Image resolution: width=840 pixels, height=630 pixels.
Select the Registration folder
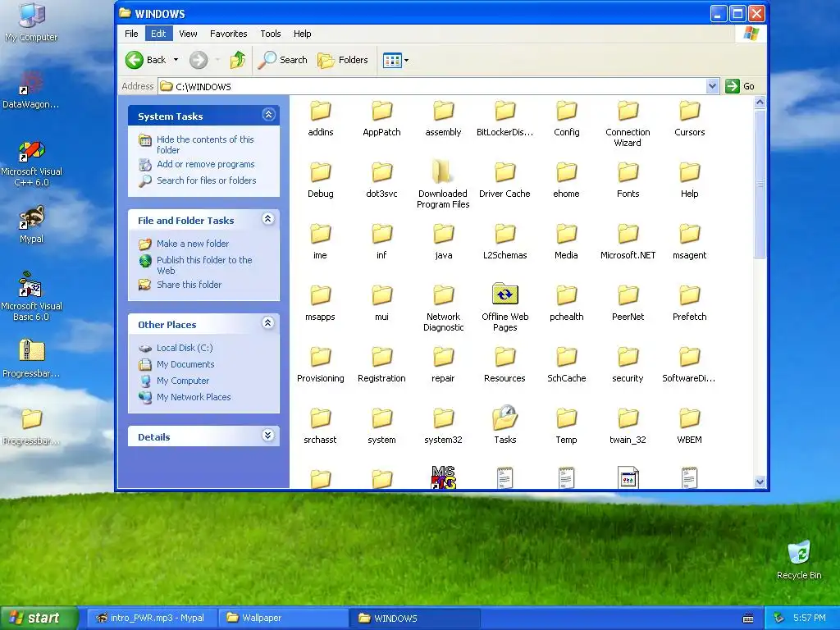tap(381, 365)
